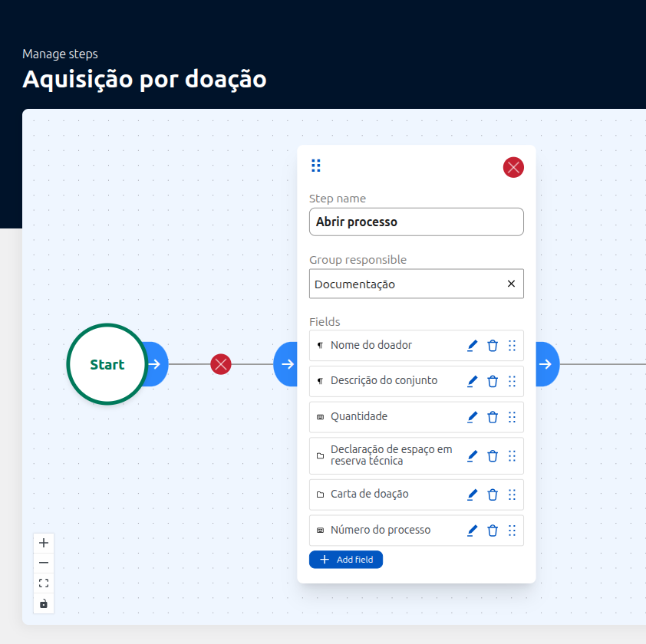646x644 pixels.
Task: Delete the "Carta de doação" field
Action: click(492, 495)
